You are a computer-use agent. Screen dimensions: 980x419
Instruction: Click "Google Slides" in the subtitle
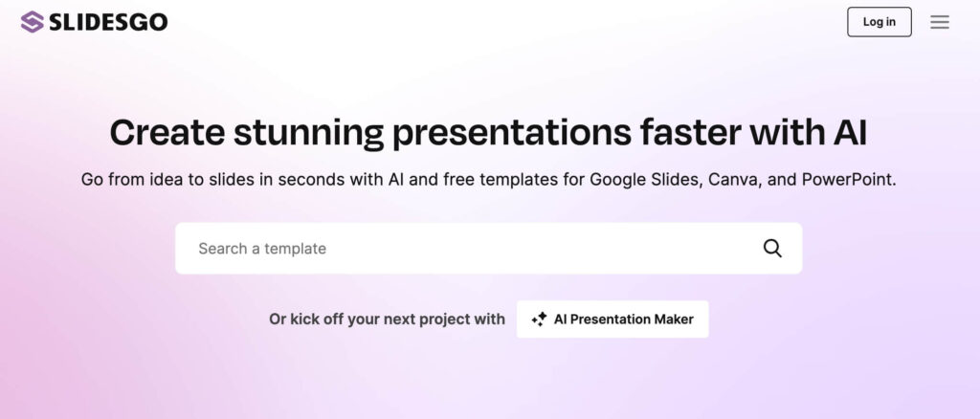point(645,180)
